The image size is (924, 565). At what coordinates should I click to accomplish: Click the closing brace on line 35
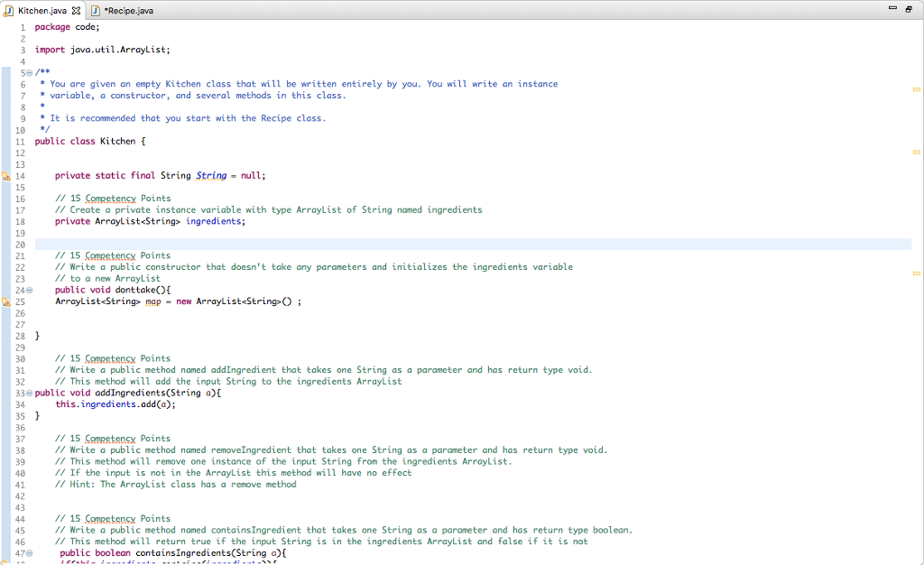click(x=37, y=416)
